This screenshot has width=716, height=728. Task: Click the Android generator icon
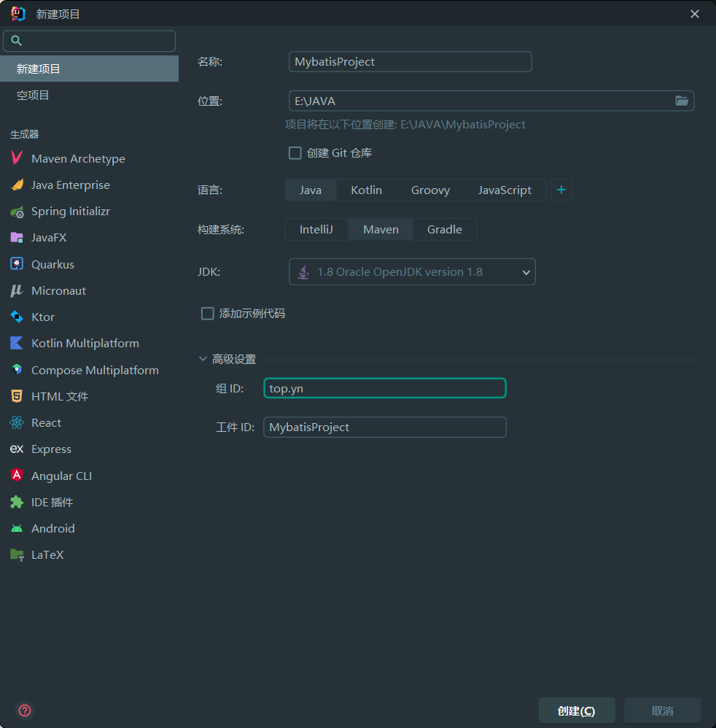click(x=17, y=529)
